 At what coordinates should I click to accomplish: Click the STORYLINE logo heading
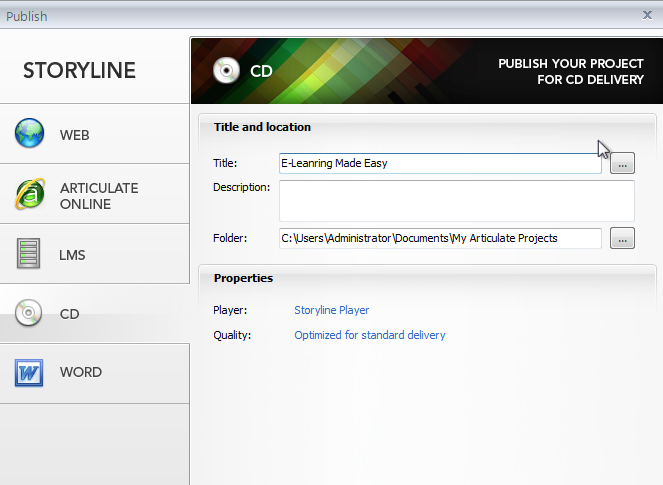pyautogui.click(x=79, y=71)
